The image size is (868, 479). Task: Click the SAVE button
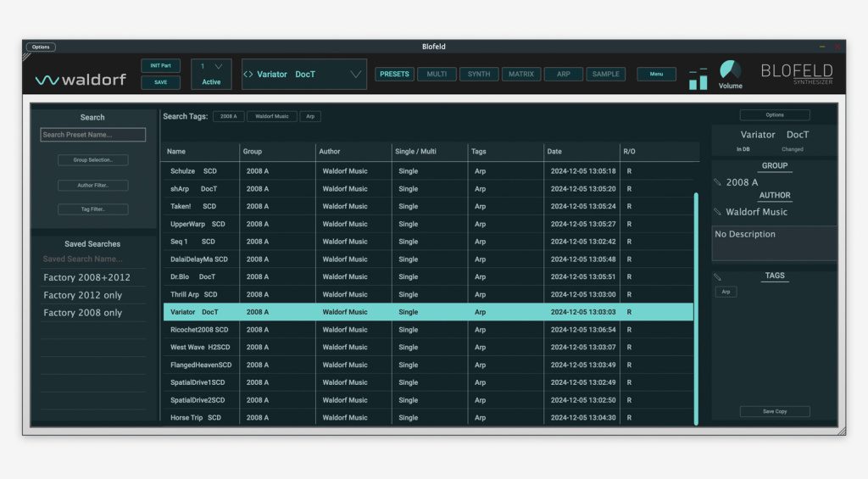point(160,82)
